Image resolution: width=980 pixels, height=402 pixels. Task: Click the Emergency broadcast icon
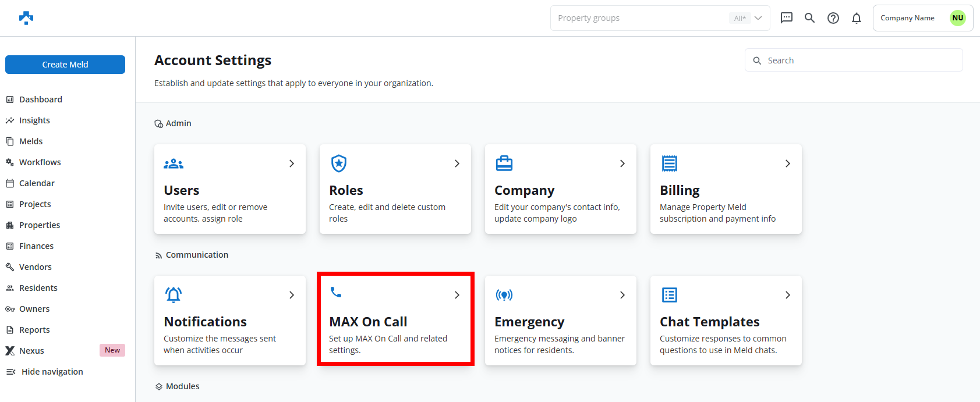point(504,295)
